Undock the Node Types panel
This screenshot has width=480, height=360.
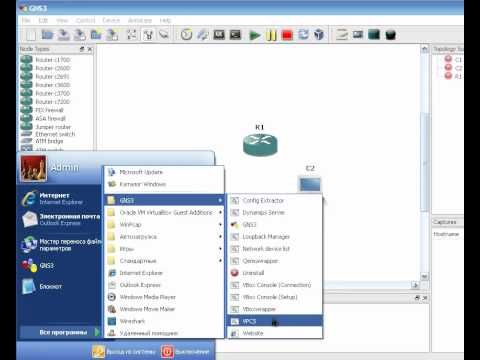pos(82,49)
